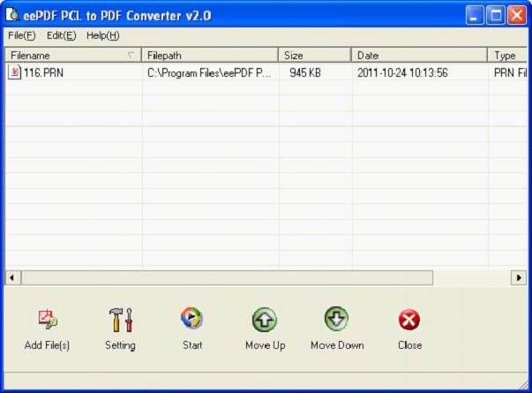Sort by Size column header
The image size is (532, 393).
click(x=314, y=55)
